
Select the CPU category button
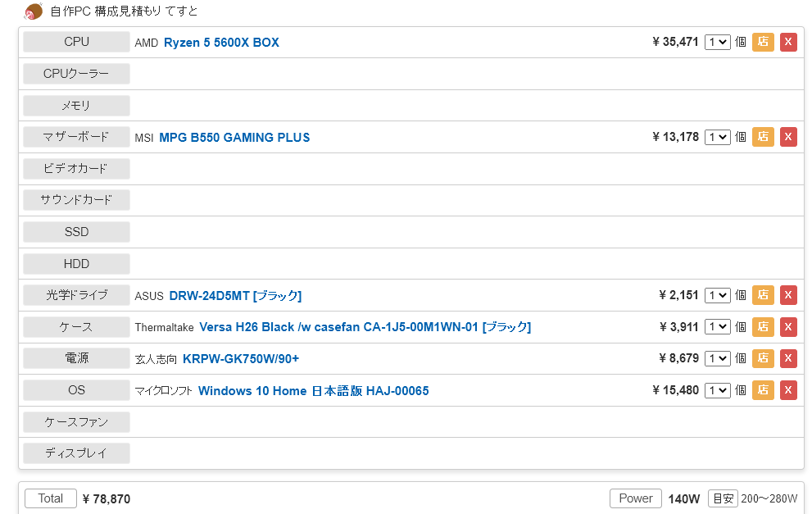point(77,42)
